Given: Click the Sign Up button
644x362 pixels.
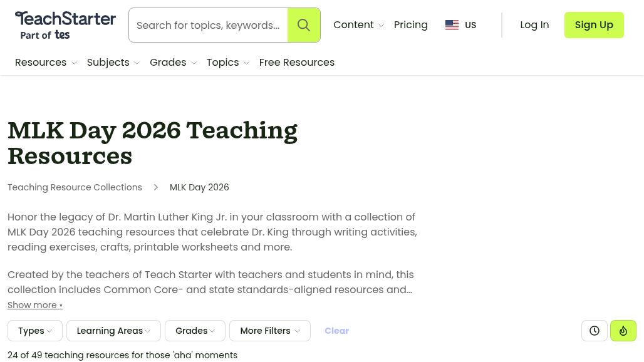Looking at the screenshot, I should point(593,25).
